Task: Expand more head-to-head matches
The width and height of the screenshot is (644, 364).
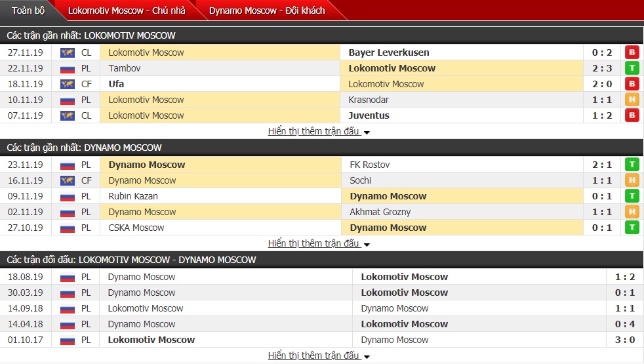Action: coord(318,355)
